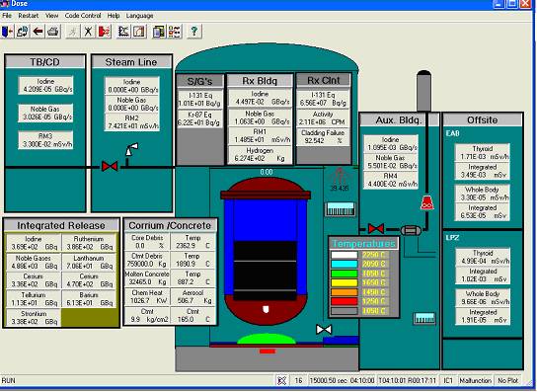Click the Malfunction status bar field
537x392 pixels.
click(x=476, y=380)
